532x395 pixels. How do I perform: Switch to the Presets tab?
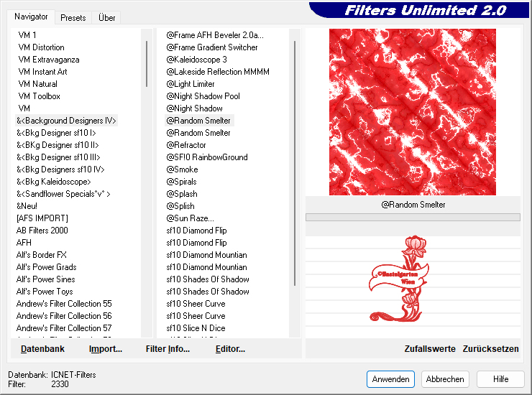pos(73,18)
